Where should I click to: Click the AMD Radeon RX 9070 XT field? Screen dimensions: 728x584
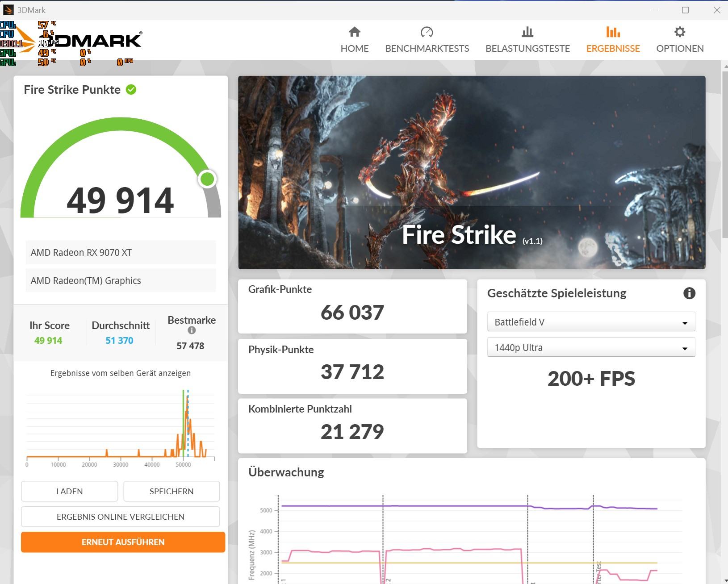click(x=121, y=252)
